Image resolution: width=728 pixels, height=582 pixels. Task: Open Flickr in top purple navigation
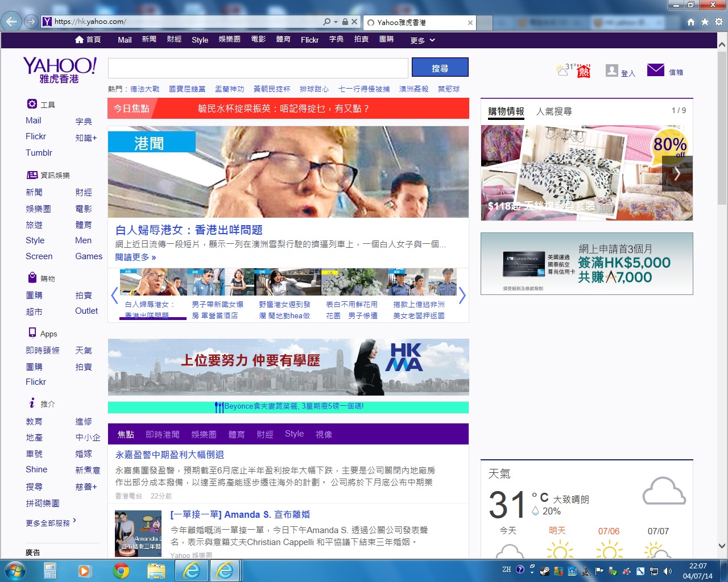309,40
